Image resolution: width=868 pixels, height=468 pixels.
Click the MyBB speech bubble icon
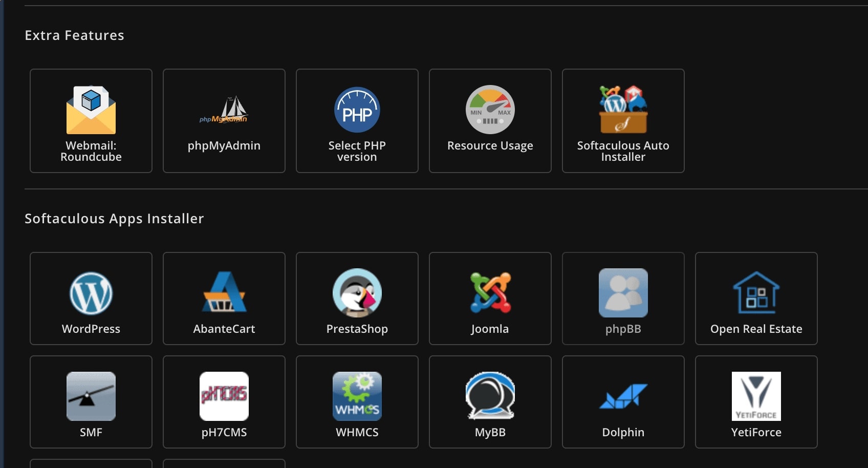(490, 396)
